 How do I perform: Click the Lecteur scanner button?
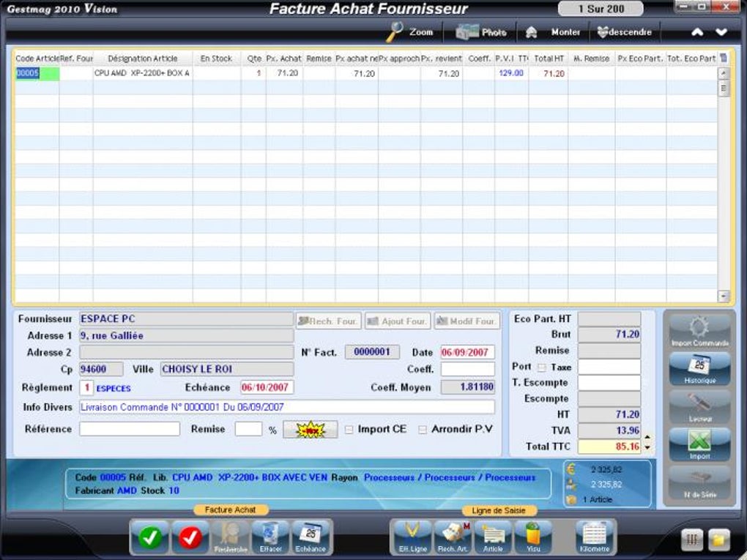(699, 407)
